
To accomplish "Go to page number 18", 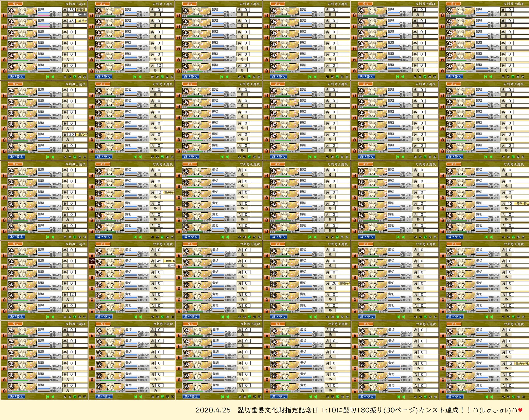I will point(65,77).
